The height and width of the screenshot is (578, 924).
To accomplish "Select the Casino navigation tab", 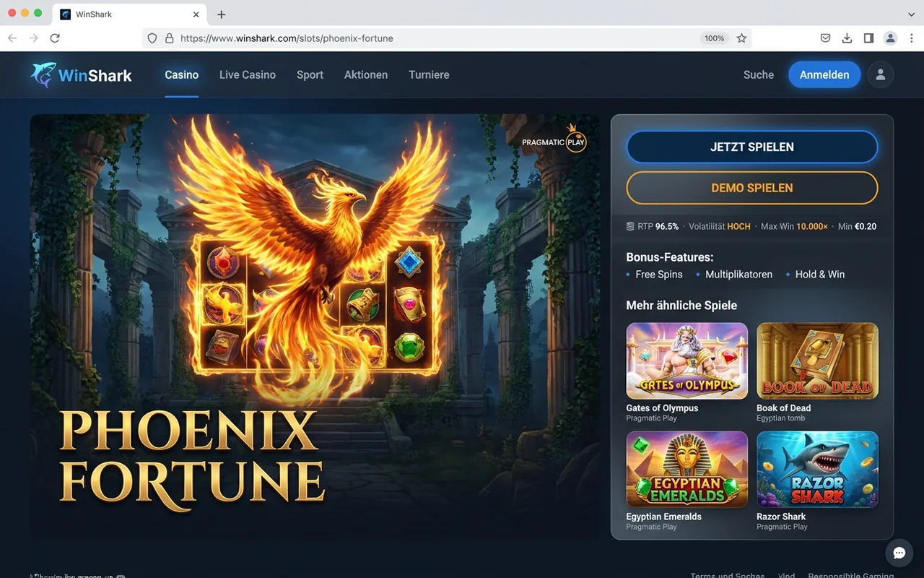I will pyautogui.click(x=182, y=74).
